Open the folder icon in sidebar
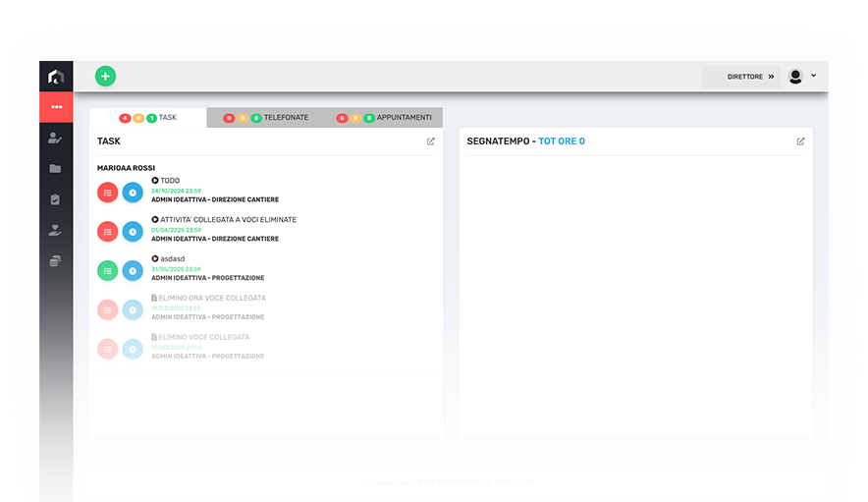The height and width of the screenshot is (502, 868). pyautogui.click(x=55, y=168)
